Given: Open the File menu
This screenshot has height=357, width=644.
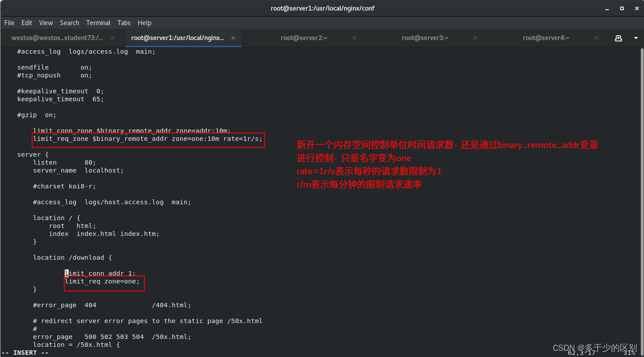Looking at the screenshot, I should tap(9, 23).
